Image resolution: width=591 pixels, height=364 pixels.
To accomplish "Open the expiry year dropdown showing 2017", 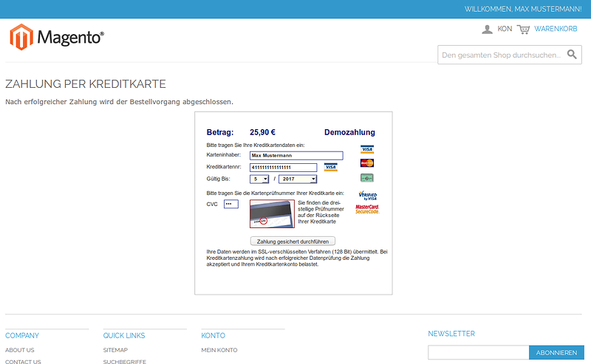I will pos(298,179).
